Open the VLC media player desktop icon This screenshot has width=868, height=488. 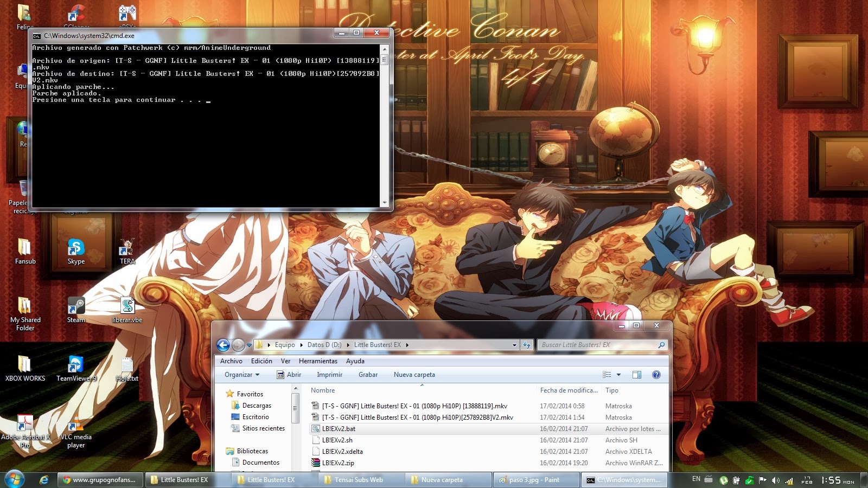click(76, 432)
